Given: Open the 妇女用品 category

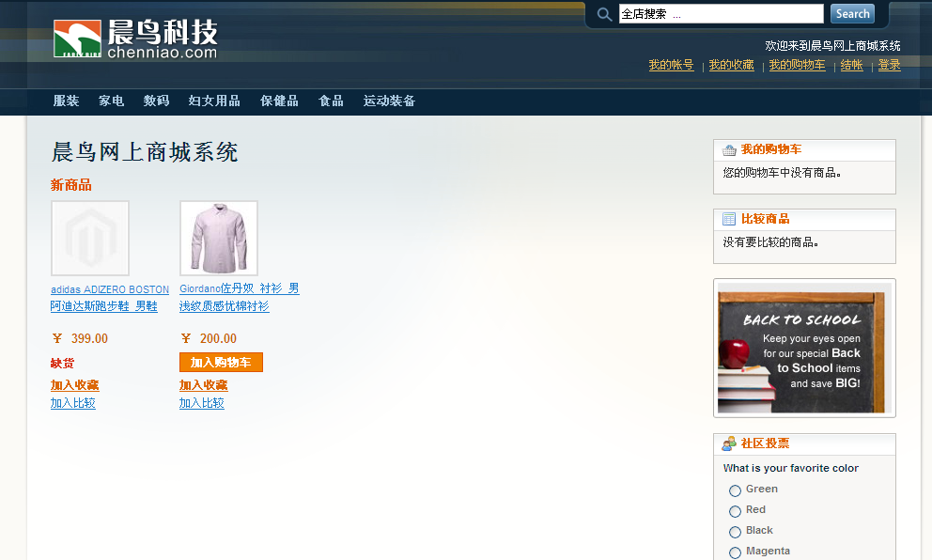Looking at the screenshot, I should [214, 101].
